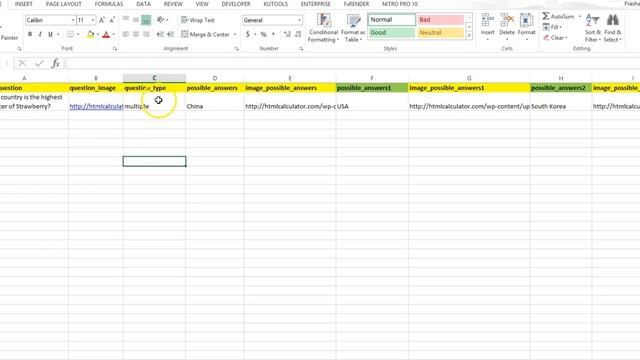The width and height of the screenshot is (640, 360).
Task: Click Insert Function fx icon
Action: point(56,63)
